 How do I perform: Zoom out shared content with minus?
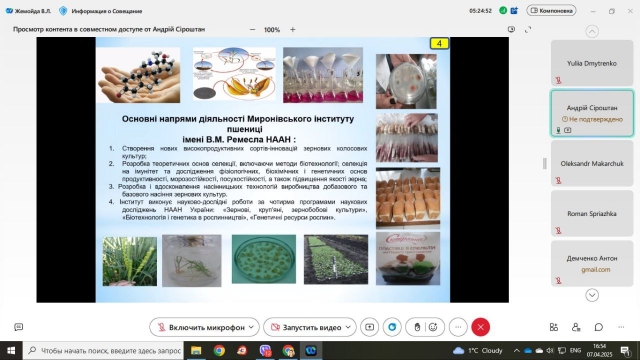252,29
